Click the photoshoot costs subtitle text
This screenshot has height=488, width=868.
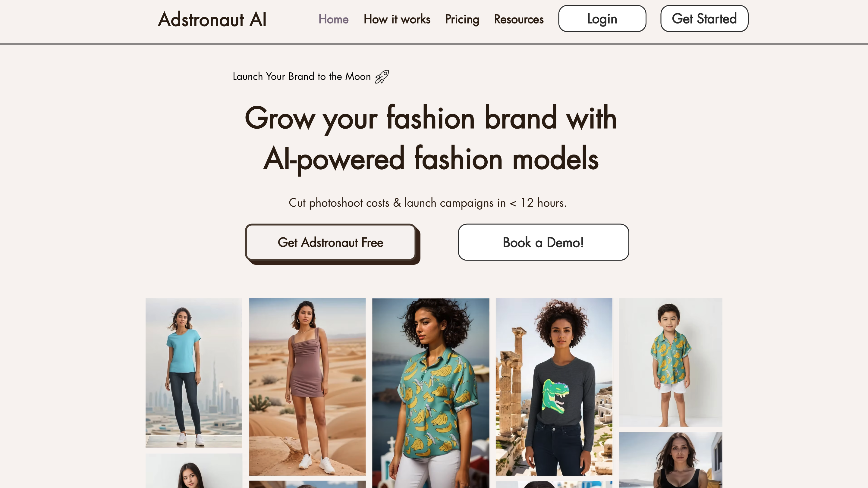point(428,203)
